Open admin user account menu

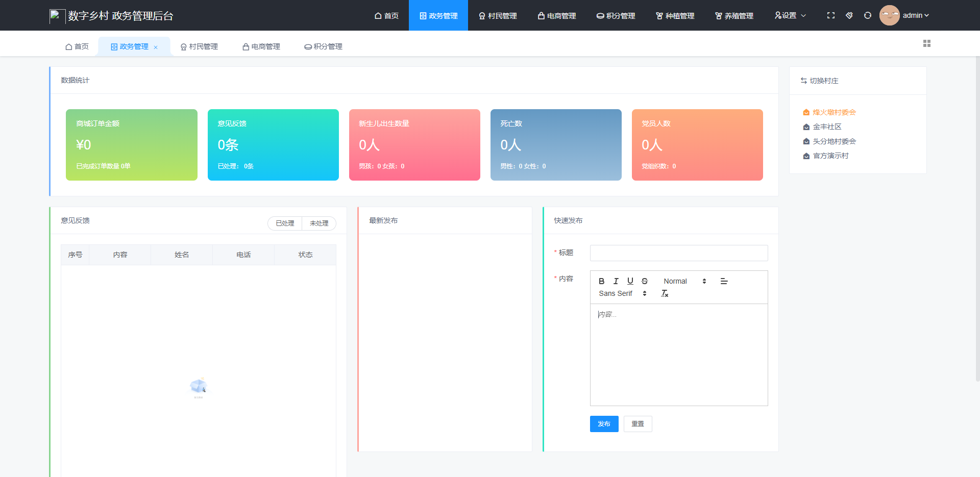pos(904,15)
